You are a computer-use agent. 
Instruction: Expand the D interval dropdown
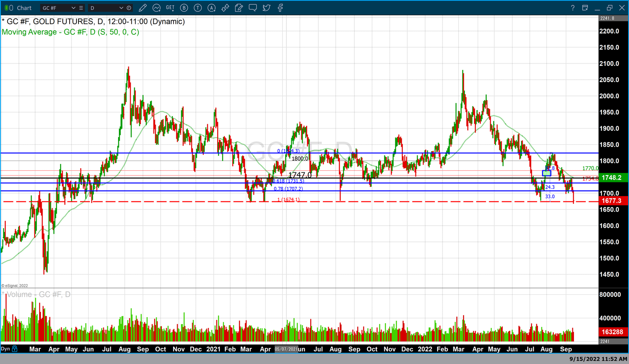[x=121, y=8]
